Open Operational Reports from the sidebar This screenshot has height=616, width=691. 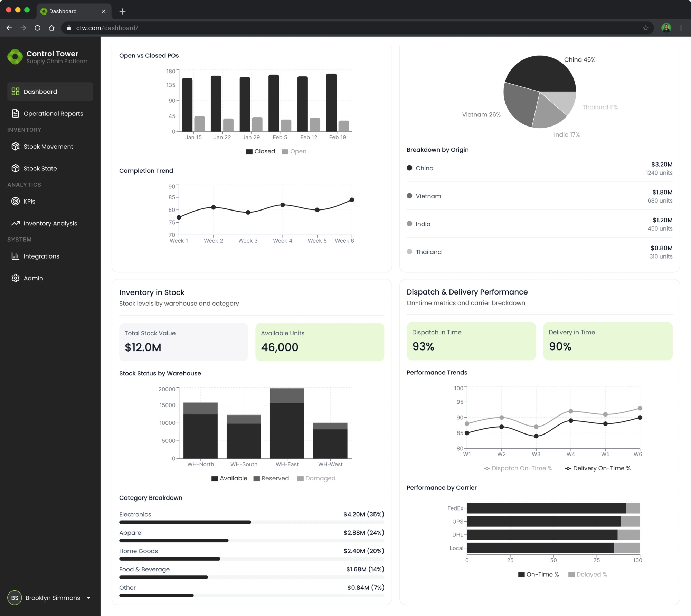[x=53, y=113]
